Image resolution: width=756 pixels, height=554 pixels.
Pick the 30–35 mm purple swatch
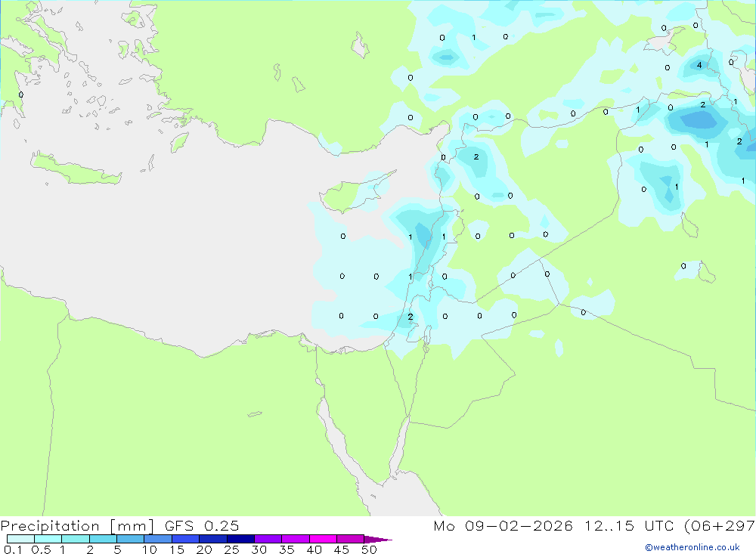[268, 539]
